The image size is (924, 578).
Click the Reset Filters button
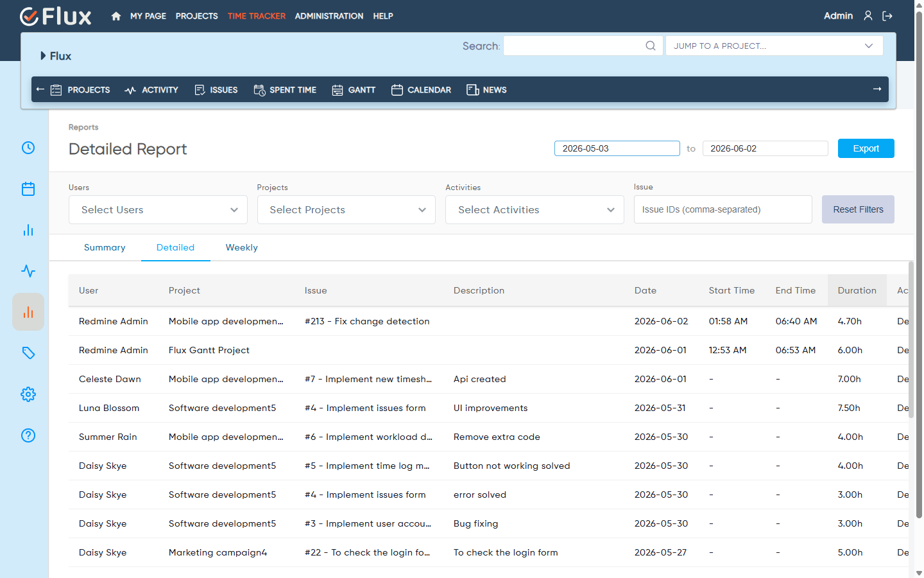859,209
